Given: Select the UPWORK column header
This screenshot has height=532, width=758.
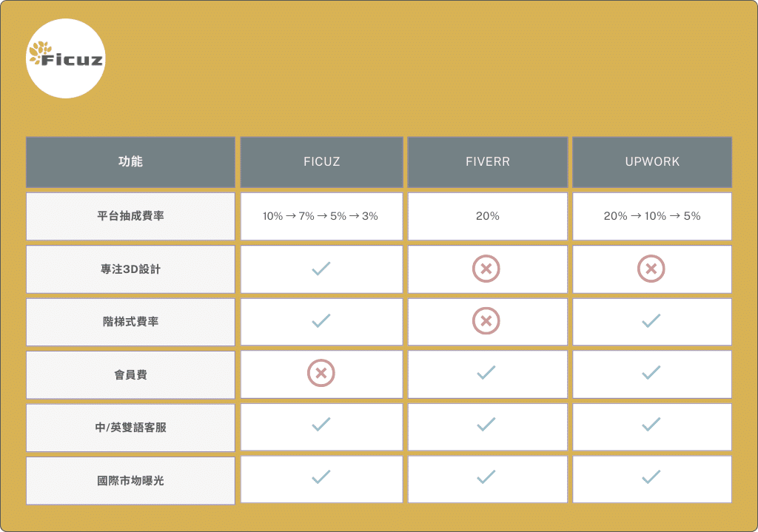Looking at the screenshot, I should click(x=652, y=161).
